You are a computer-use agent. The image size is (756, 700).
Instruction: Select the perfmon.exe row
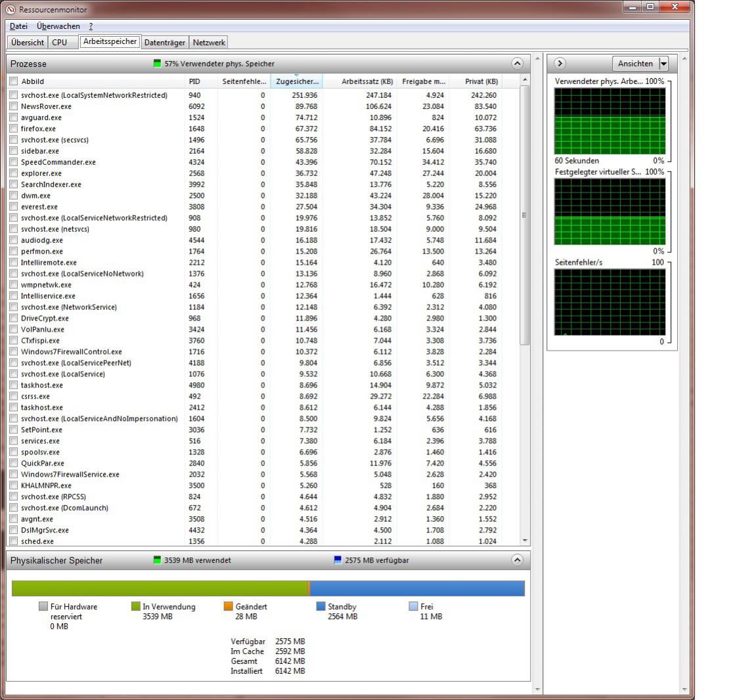tap(264, 251)
